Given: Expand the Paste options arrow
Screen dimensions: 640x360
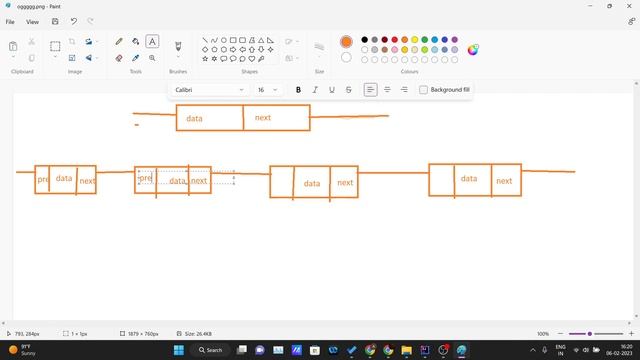Looking at the screenshot, I should 13,58.
